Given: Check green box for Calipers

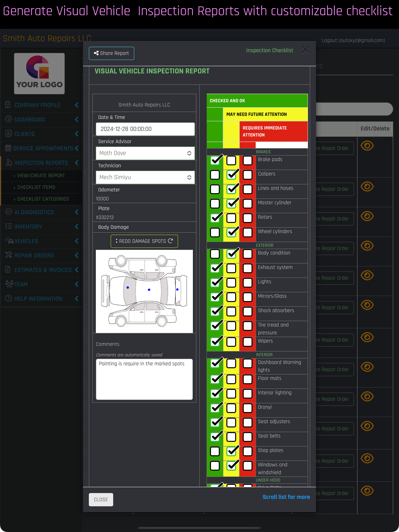Looking at the screenshot, I should [215, 175].
